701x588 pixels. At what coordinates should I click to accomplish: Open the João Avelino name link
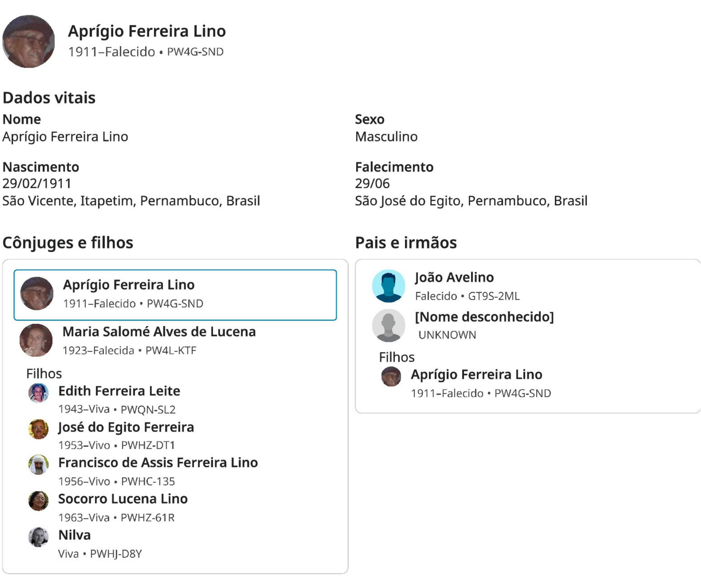[x=454, y=277]
